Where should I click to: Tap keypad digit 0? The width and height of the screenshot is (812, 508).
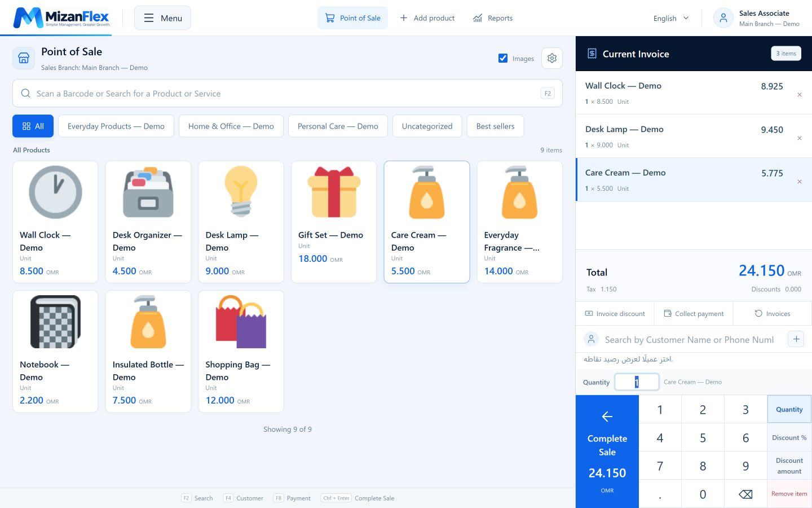click(x=703, y=494)
